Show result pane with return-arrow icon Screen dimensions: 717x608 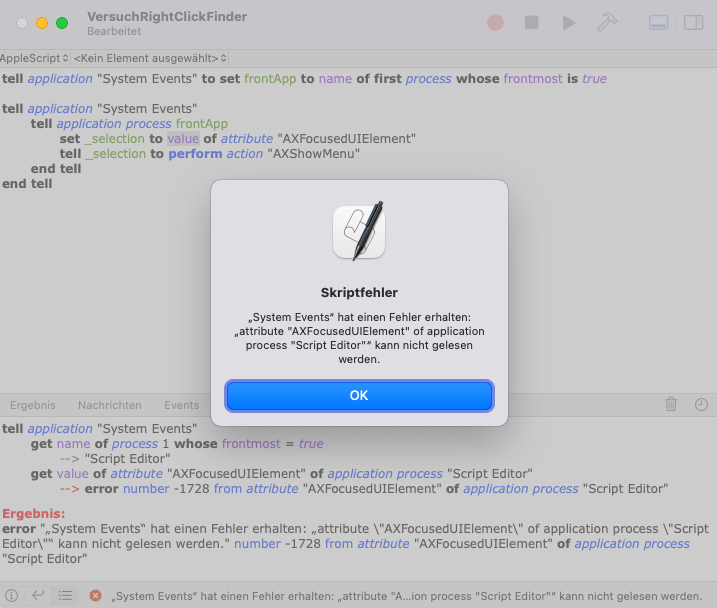[38, 595]
